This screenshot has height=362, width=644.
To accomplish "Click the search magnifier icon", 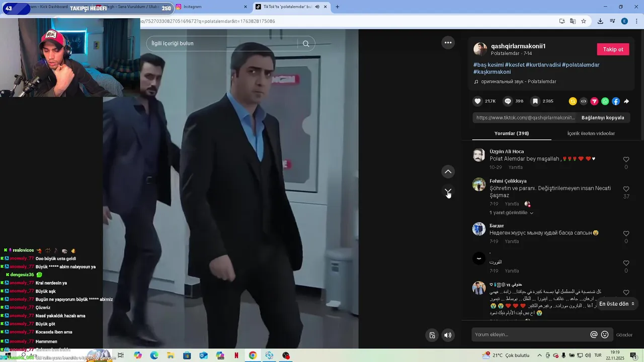I will coord(306,43).
